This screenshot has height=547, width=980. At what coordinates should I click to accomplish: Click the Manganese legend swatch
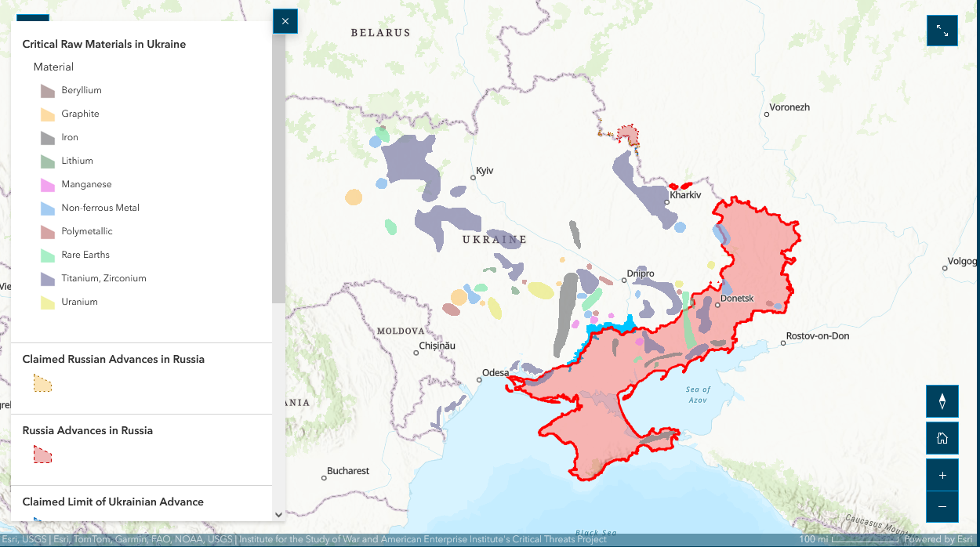tap(47, 185)
